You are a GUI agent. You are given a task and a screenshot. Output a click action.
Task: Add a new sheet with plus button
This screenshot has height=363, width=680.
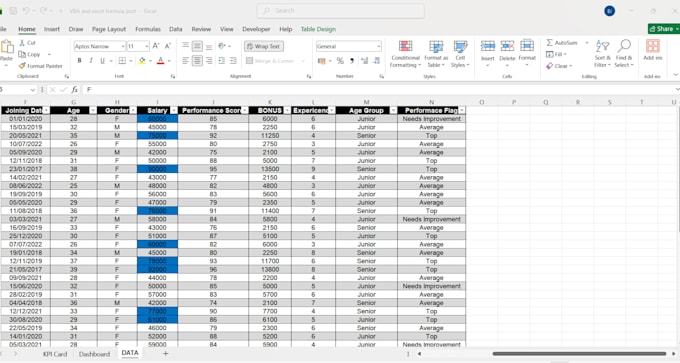165,354
